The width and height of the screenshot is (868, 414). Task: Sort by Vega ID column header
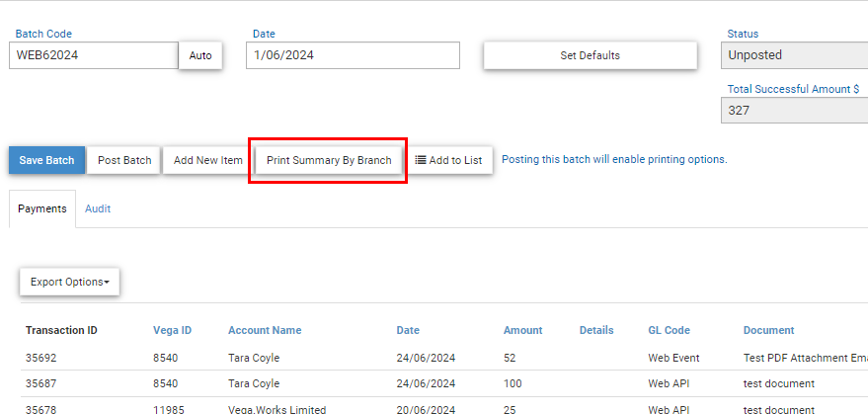click(x=172, y=330)
